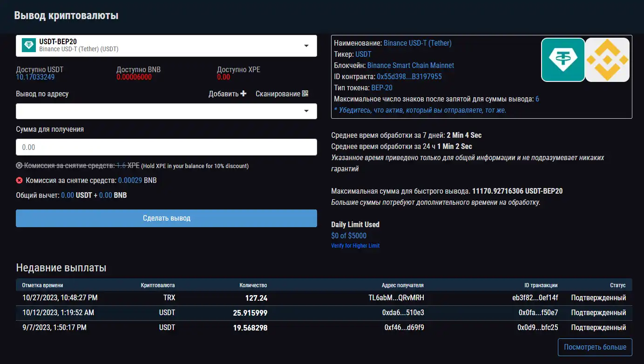Click the Сделать вывод button
The height and width of the screenshot is (364, 644).
click(x=166, y=218)
